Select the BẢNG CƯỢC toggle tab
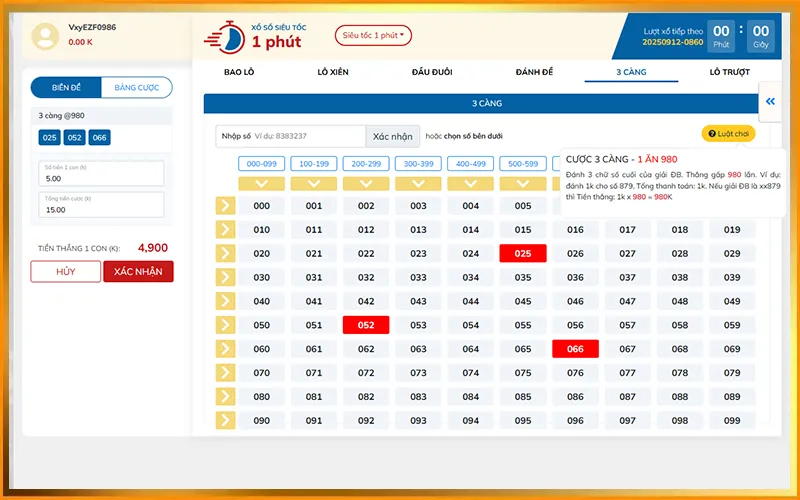This screenshot has width=800, height=500. 137,88
